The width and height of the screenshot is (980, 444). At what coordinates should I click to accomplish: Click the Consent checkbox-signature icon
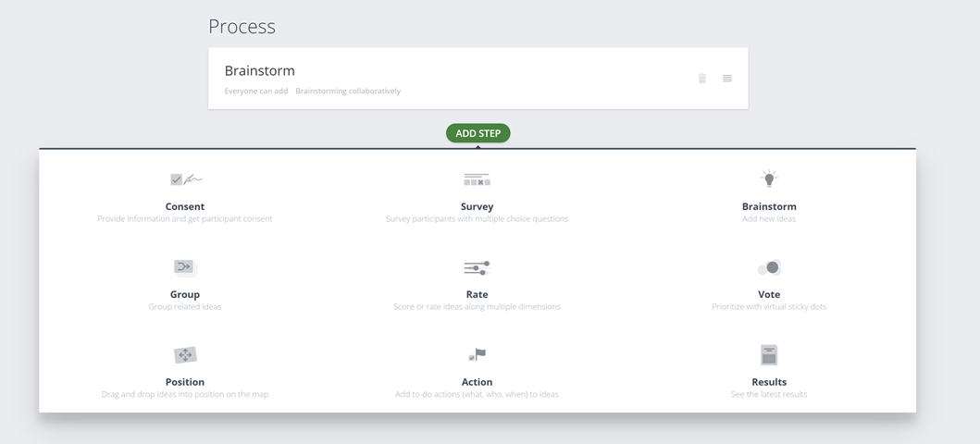click(x=186, y=179)
